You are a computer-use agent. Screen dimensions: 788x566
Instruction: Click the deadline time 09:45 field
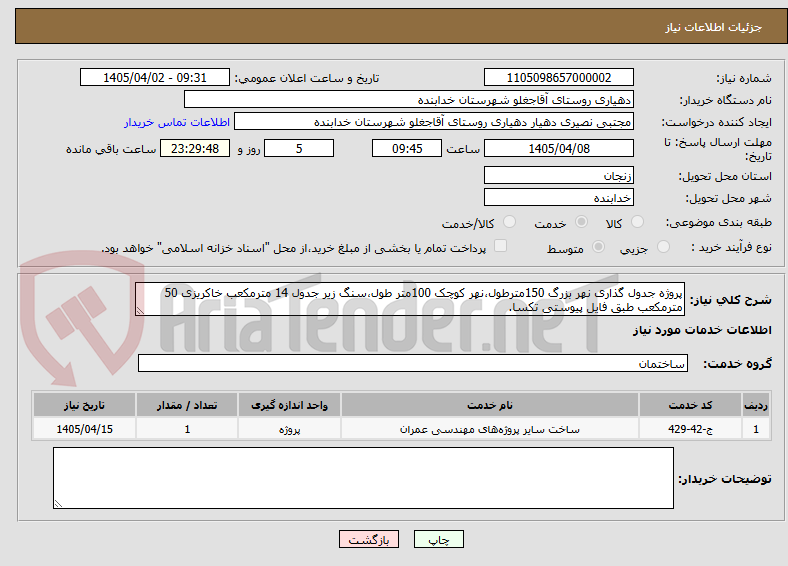[x=407, y=148]
